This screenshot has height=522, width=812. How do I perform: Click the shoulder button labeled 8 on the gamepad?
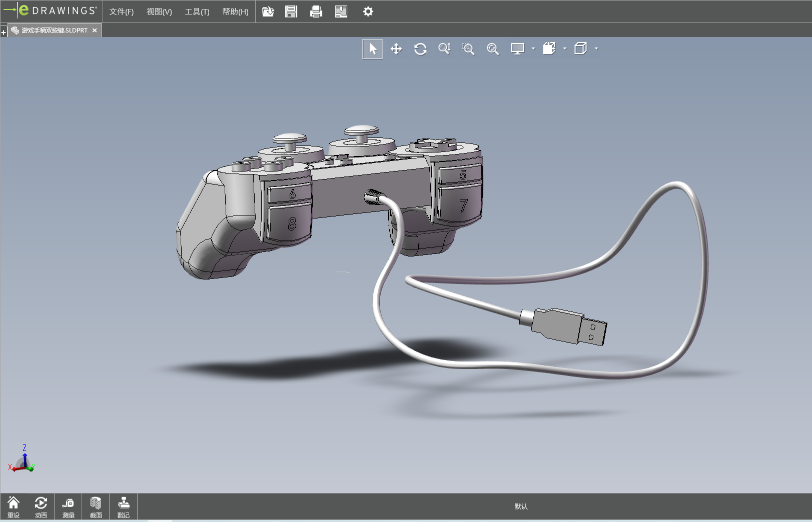point(291,223)
